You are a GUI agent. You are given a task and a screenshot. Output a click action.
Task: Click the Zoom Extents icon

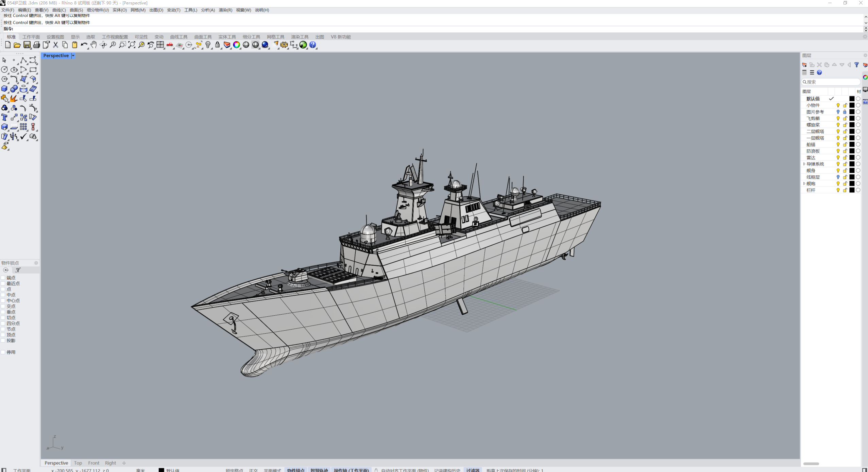132,45
